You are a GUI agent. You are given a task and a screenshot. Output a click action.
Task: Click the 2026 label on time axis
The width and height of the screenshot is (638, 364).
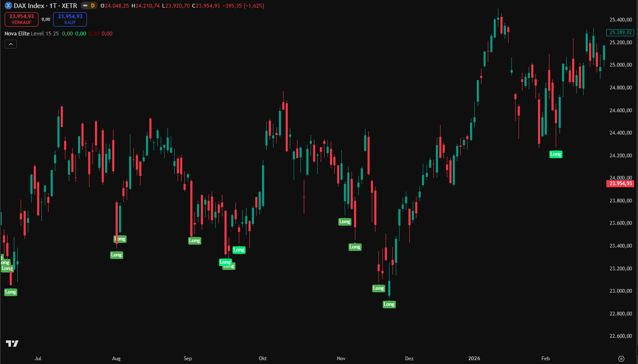[474, 359]
